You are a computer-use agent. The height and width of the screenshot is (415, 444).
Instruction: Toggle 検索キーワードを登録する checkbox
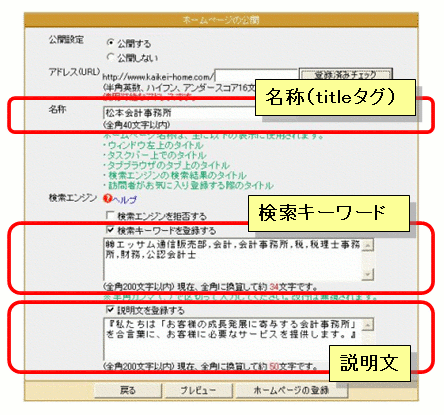110,230
